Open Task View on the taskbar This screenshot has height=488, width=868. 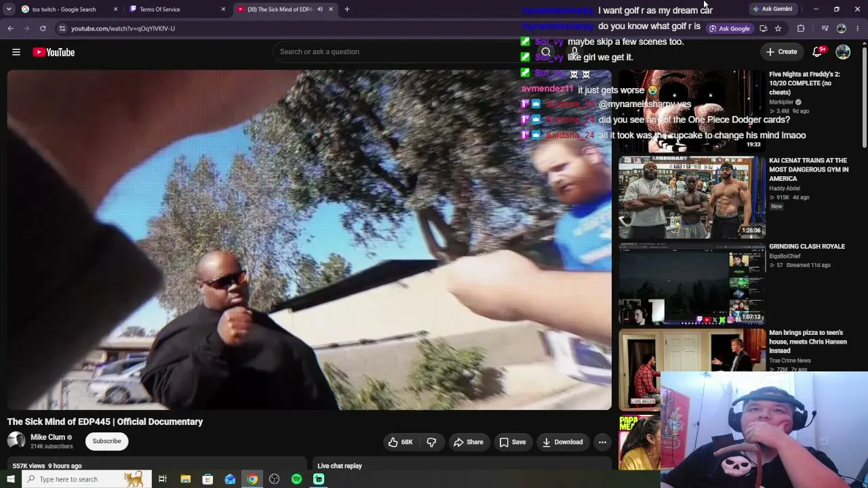coord(163,479)
